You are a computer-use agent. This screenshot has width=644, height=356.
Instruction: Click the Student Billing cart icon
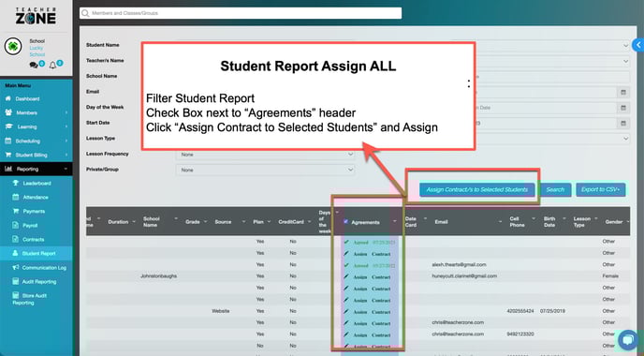pyautogui.click(x=7, y=155)
